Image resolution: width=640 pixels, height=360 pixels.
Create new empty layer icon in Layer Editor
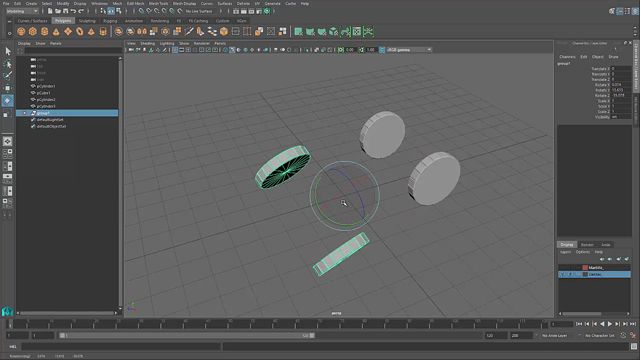619,259
